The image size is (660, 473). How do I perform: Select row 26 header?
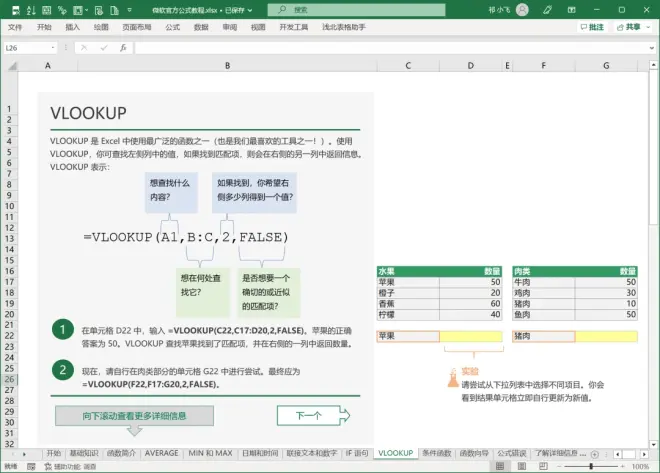[9, 379]
